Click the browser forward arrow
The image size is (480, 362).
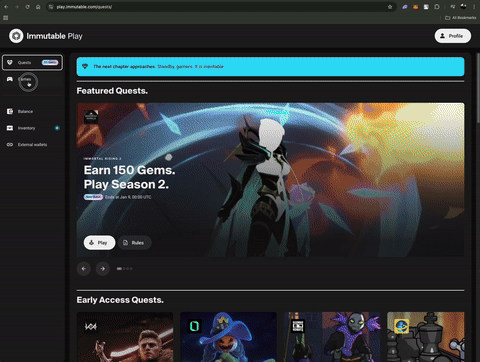[17, 7]
